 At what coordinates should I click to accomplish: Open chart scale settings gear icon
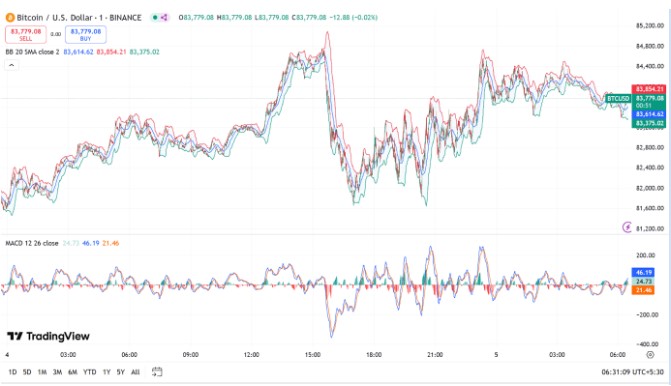click(650, 355)
